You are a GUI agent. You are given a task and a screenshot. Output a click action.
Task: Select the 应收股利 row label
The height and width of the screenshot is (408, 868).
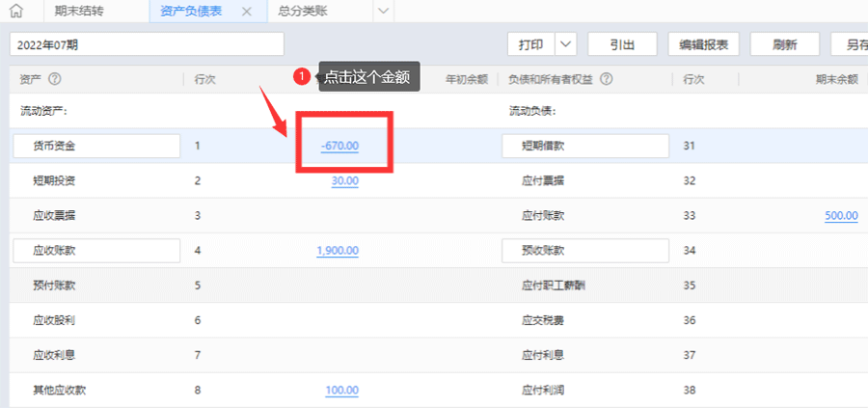(54, 320)
